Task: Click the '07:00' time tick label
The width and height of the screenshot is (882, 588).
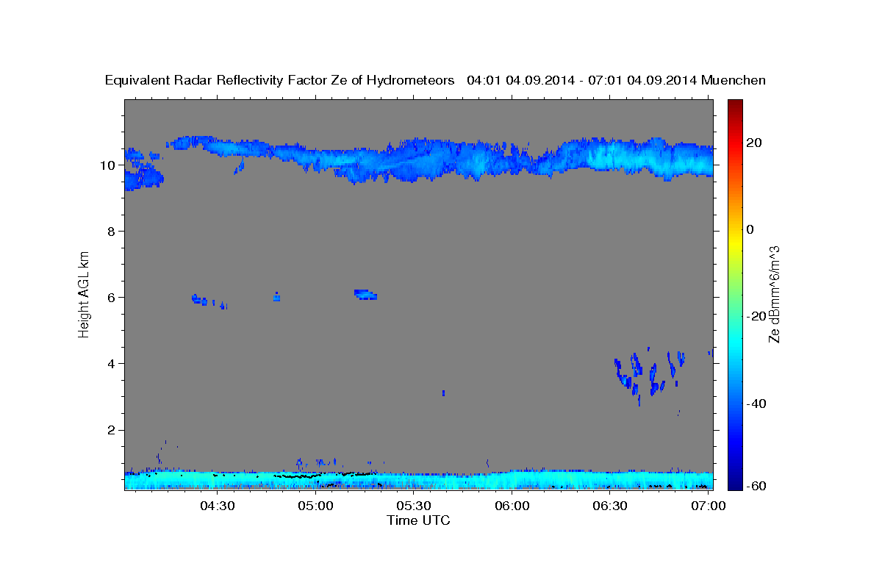Action: pos(709,506)
